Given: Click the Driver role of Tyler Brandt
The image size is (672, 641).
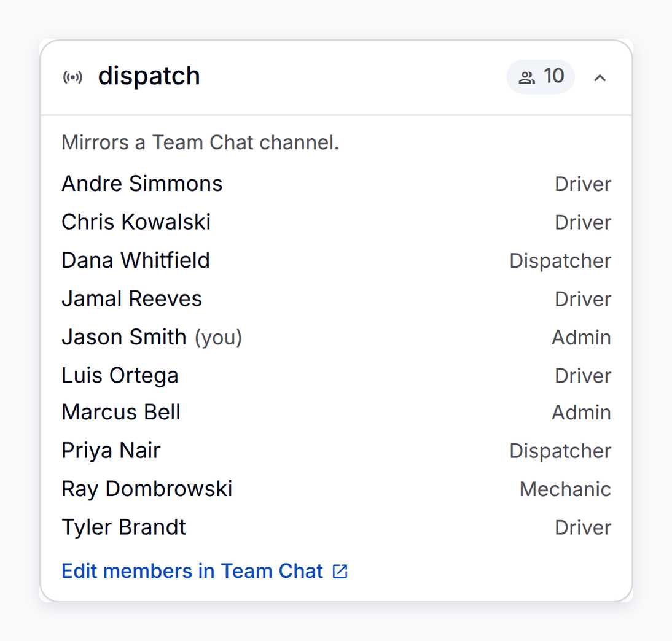Looking at the screenshot, I should click(x=583, y=527).
